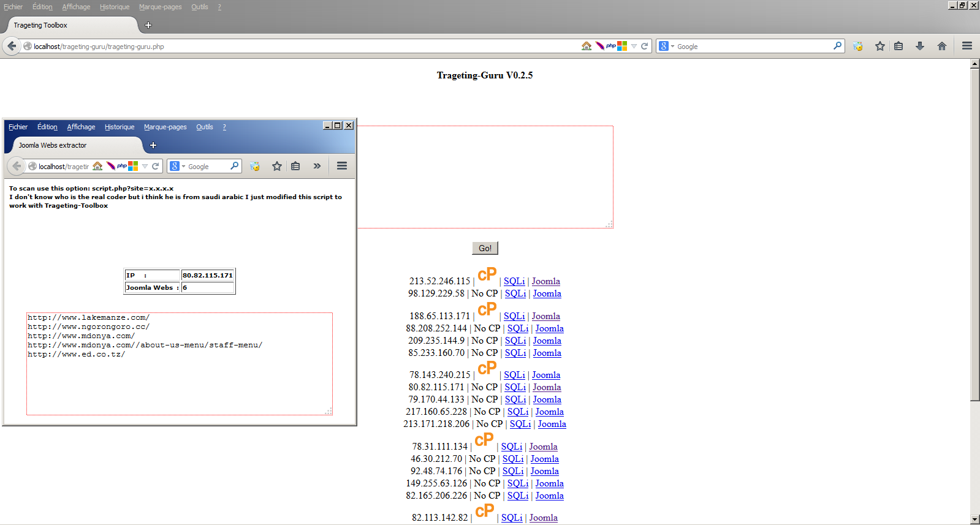Open search engine selector in Joomla extractor window

point(177,166)
